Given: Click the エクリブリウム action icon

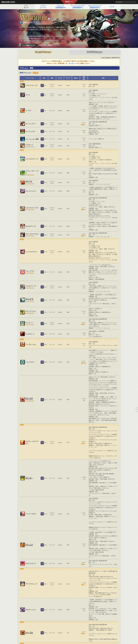Looking at the screenshot, I should click(23, 312).
